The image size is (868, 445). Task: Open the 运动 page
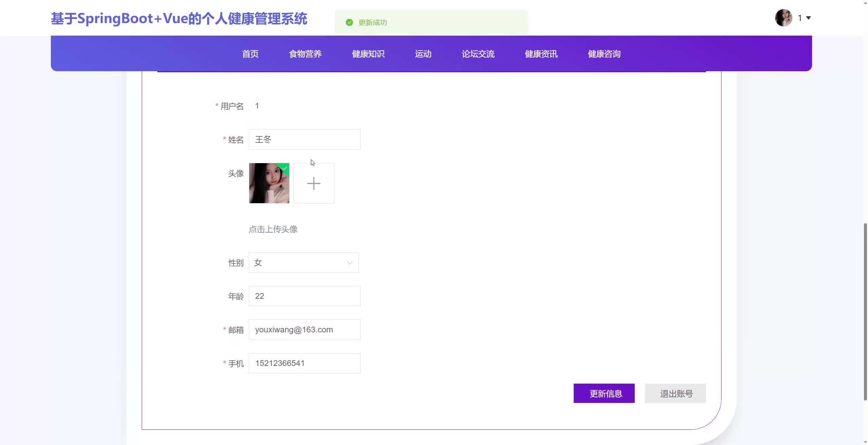[423, 54]
